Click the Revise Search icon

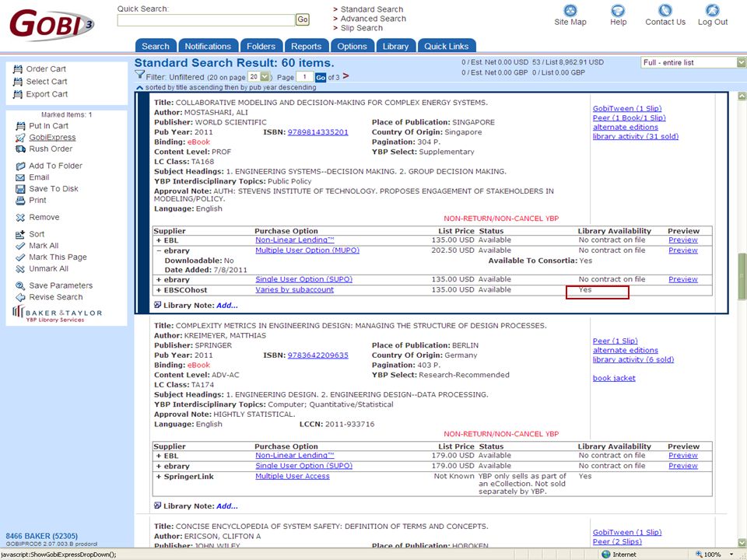tap(20, 298)
